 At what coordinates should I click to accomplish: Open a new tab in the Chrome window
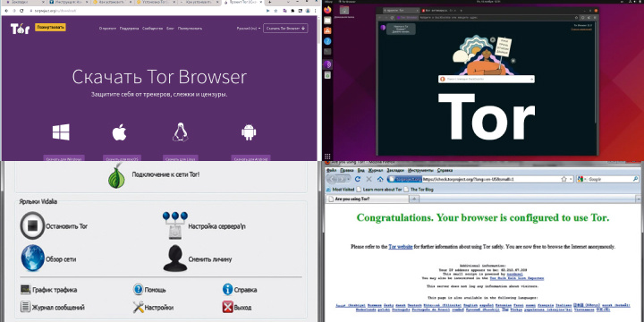click(x=269, y=3)
